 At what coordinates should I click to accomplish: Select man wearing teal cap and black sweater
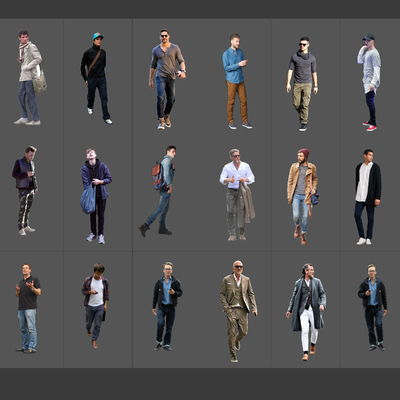point(96,78)
